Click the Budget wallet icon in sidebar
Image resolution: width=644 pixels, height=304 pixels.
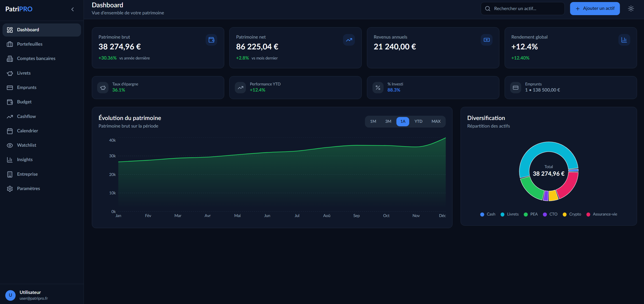pyautogui.click(x=10, y=102)
